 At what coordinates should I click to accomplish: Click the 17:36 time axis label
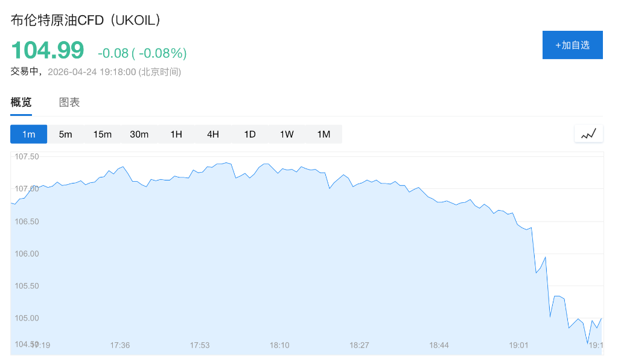[x=120, y=345]
